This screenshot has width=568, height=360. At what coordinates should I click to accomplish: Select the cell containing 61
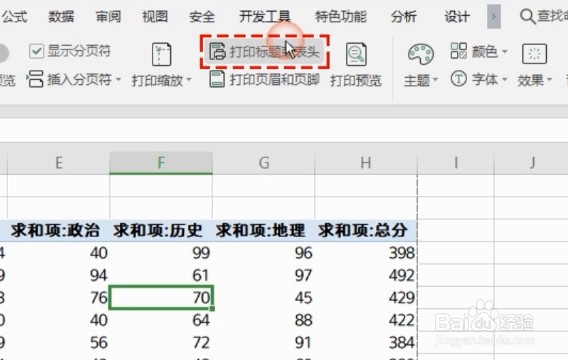pyautogui.click(x=161, y=275)
